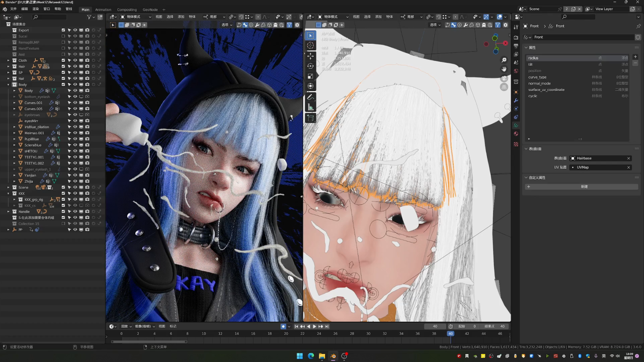This screenshot has width=644, height=362.
Task: Enable the snapping magnet icon
Action: [241, 17]
